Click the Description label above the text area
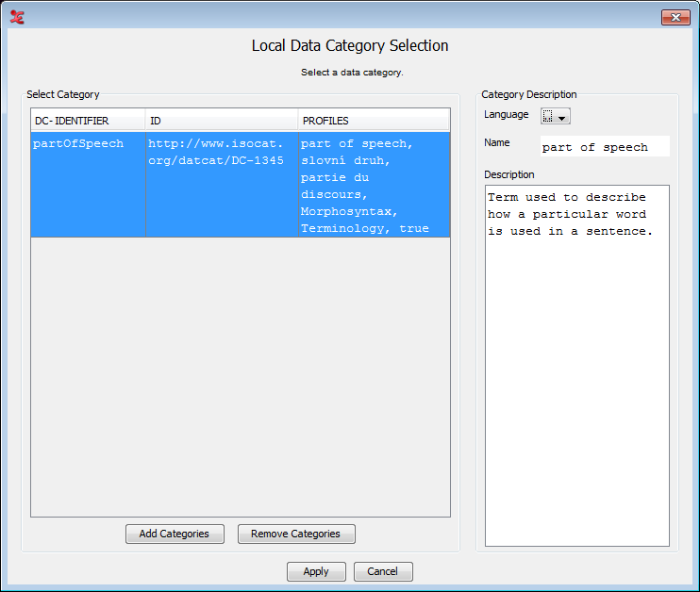Image resolution: width=700 pixels, height=592 pixels. pos(509,174)
